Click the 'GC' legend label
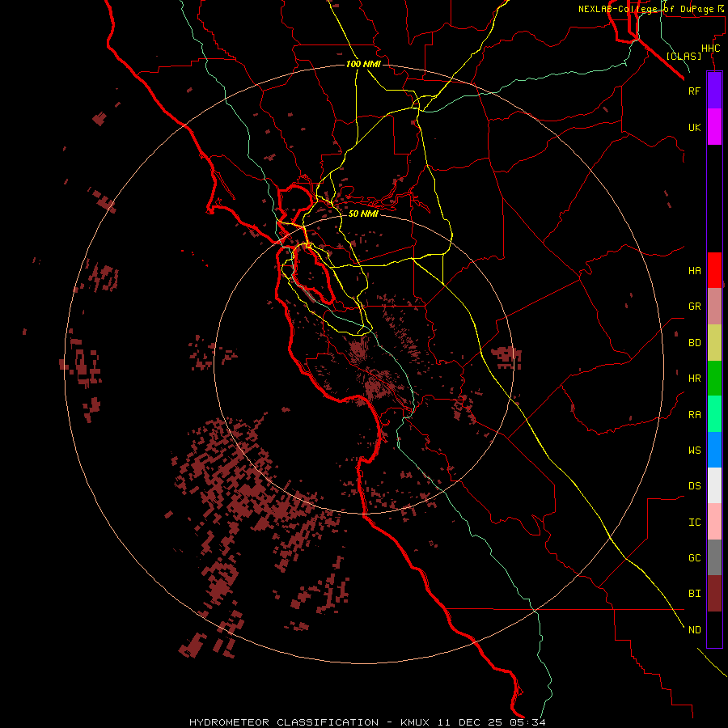728x728 pixels. 694,558
